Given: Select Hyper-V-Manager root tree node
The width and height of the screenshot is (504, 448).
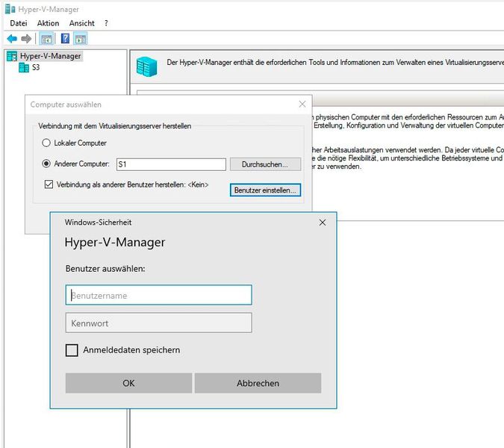Looking at the screenshot, I should (51, 56).
